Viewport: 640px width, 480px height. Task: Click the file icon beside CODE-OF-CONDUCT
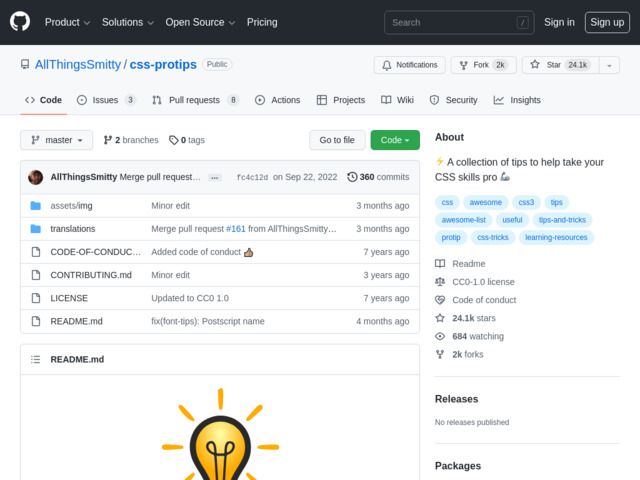click(36, 252)
